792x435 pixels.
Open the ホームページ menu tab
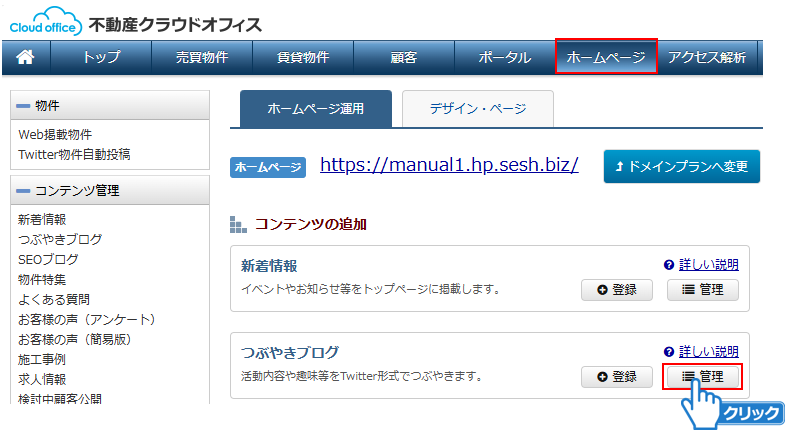point(606,58)
